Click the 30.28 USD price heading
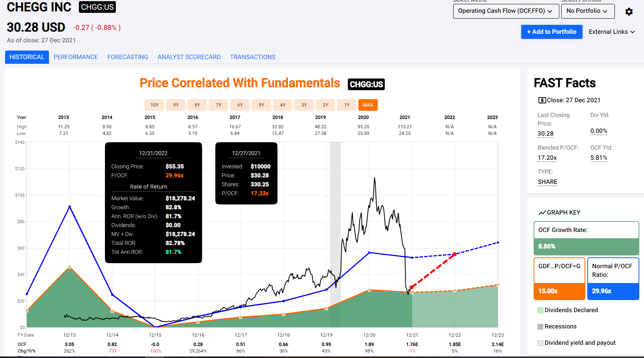Viewport: 644px width, 358px height. tap(36, 27)
